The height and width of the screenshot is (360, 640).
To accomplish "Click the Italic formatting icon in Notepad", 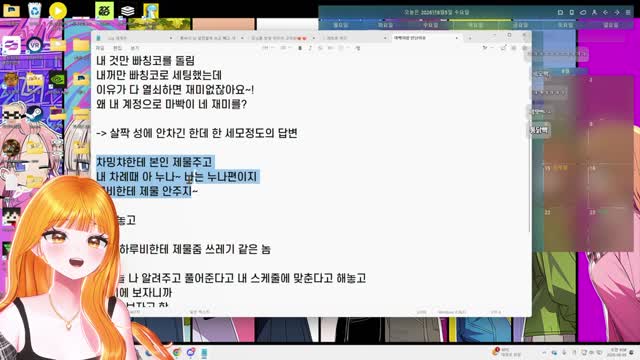I will tap(310, 48).
